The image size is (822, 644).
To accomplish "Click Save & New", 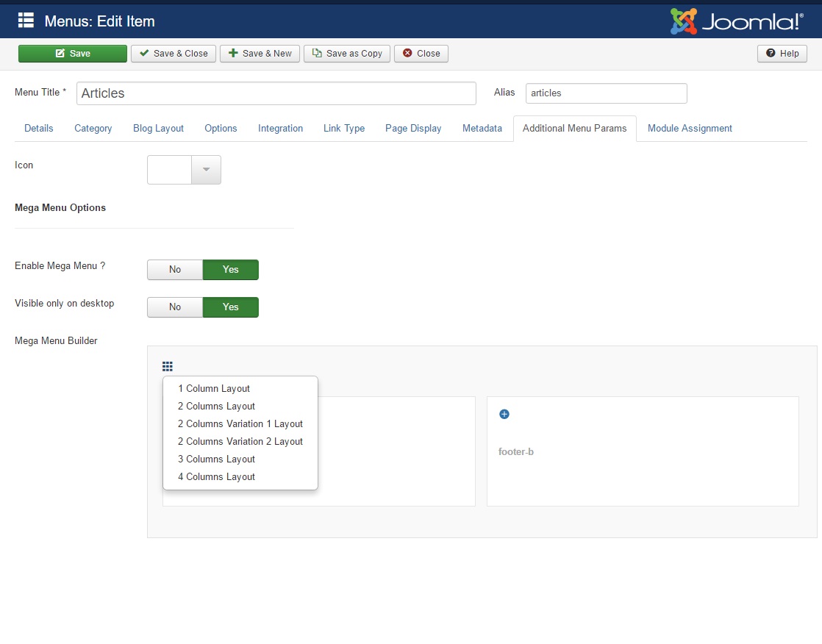I will point(260,54).
